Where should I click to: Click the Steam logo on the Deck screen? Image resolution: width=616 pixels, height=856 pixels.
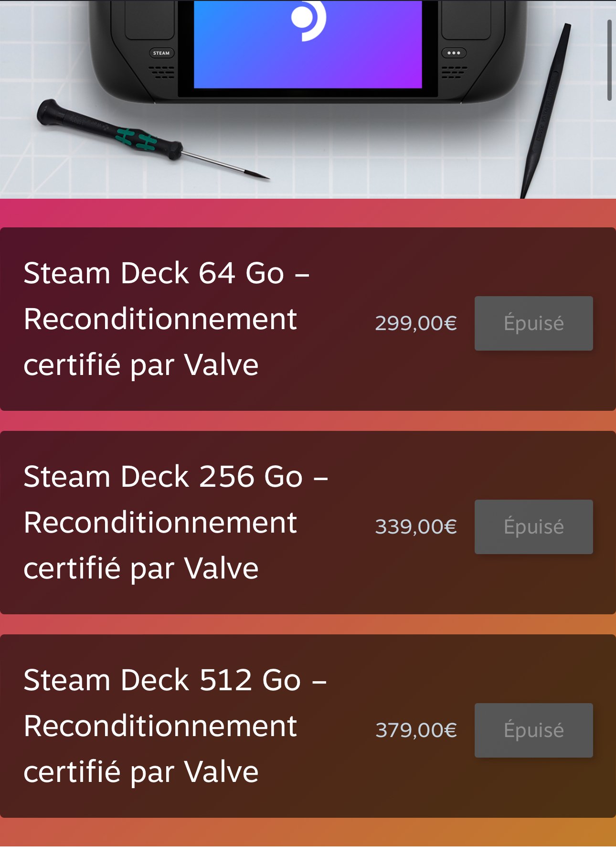pyautogui.click(x=309, y=19)
